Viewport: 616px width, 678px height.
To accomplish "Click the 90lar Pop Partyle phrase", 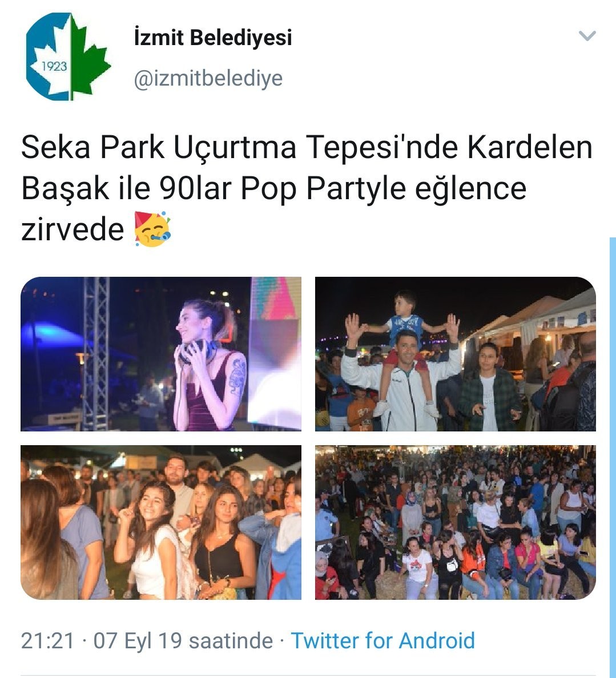I will tap(283, 188).
